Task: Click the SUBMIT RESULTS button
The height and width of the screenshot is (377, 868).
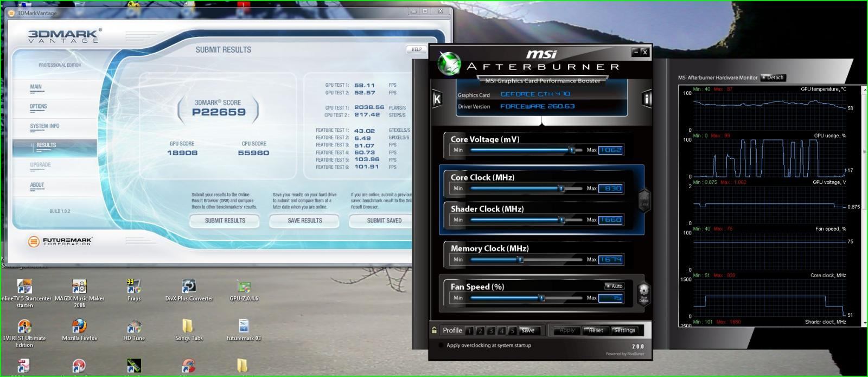Action: (225, 221)
